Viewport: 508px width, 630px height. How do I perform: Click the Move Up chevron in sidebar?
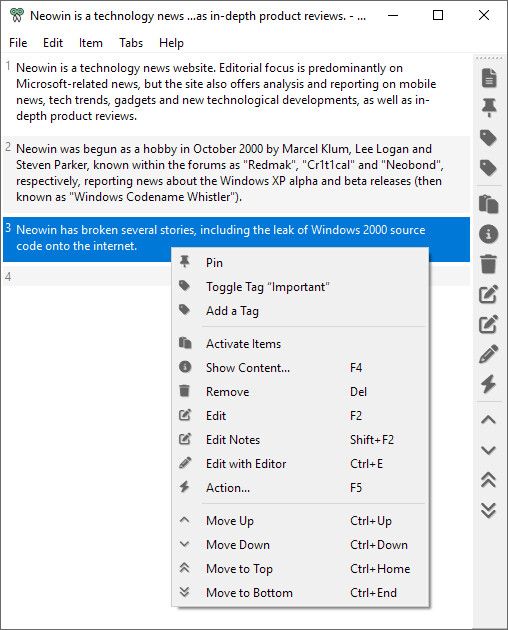click(x=489, y=420)
